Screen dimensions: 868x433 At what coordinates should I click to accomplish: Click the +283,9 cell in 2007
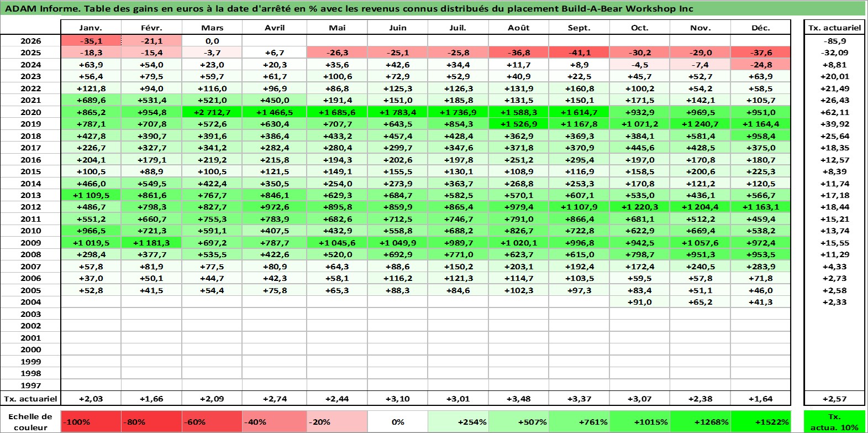(760, 267)
